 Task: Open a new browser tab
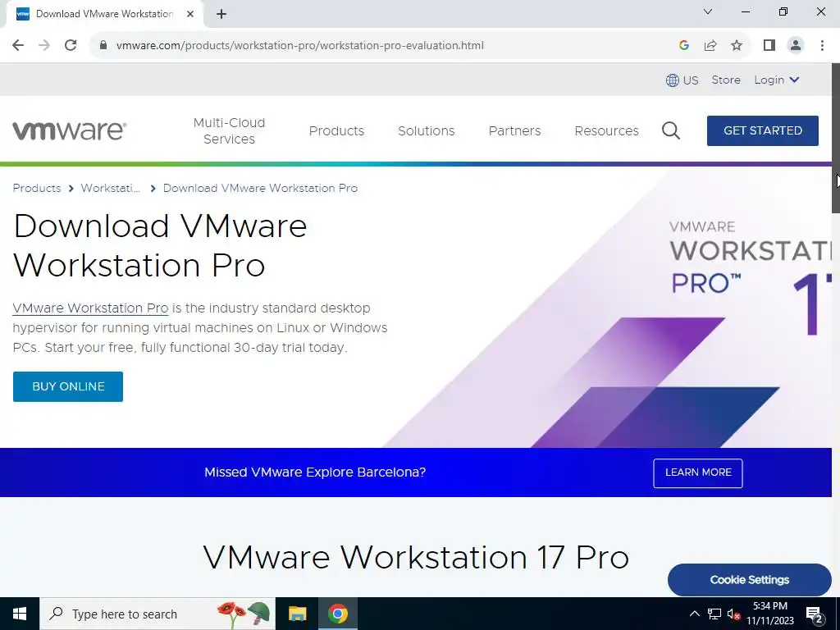click(221, 15)
